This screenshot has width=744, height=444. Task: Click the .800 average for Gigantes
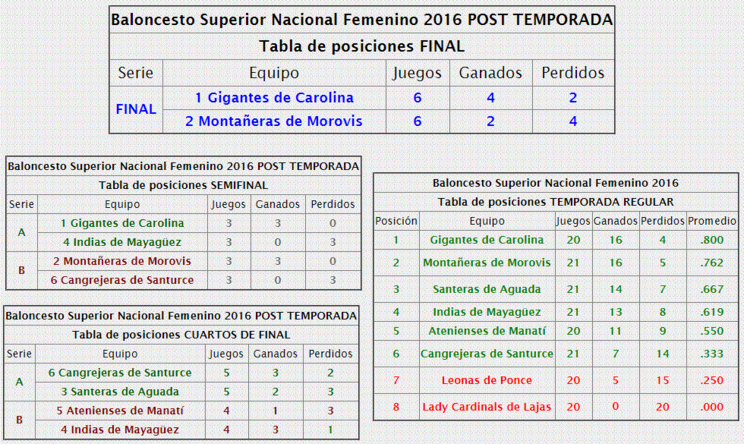click(x=712, y=240)
